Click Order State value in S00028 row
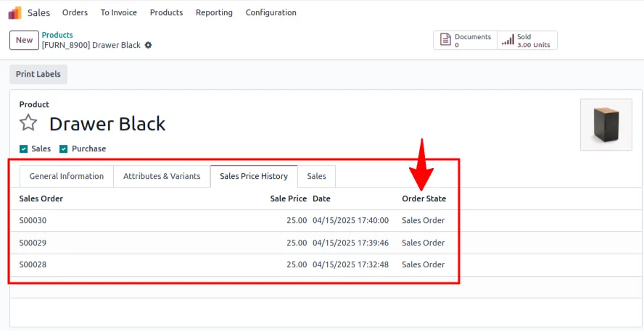 [x=423, y=265]
